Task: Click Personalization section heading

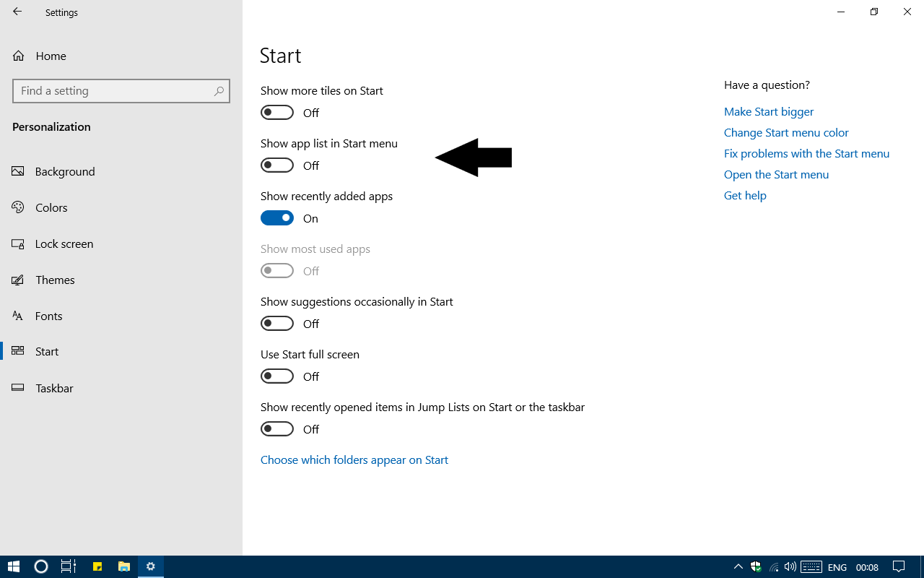Action: 51,126
